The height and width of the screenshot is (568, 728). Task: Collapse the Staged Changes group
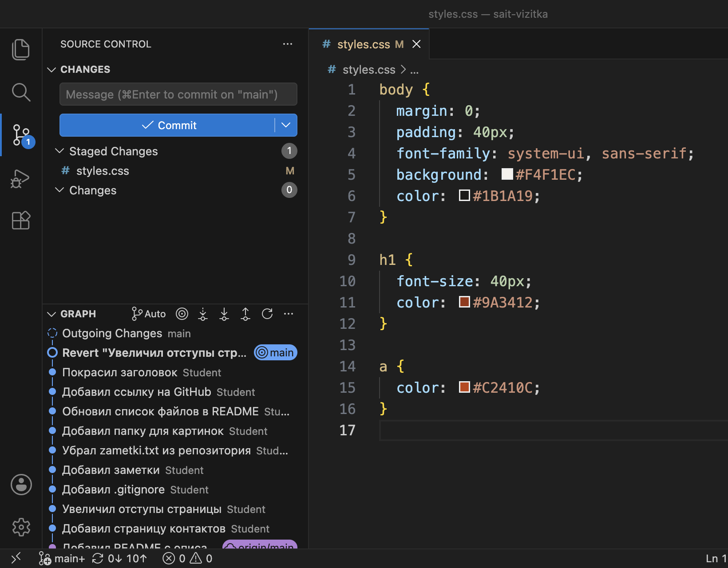pos(59,151)
